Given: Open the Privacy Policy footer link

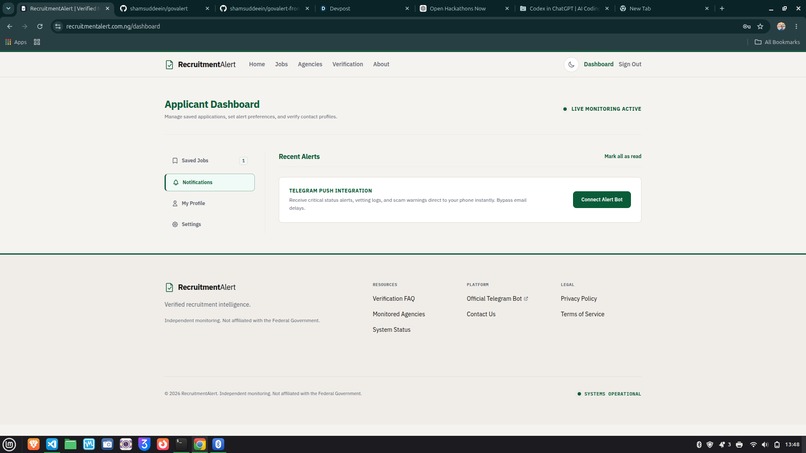Looking at the screenshot, I should [579, 299].
